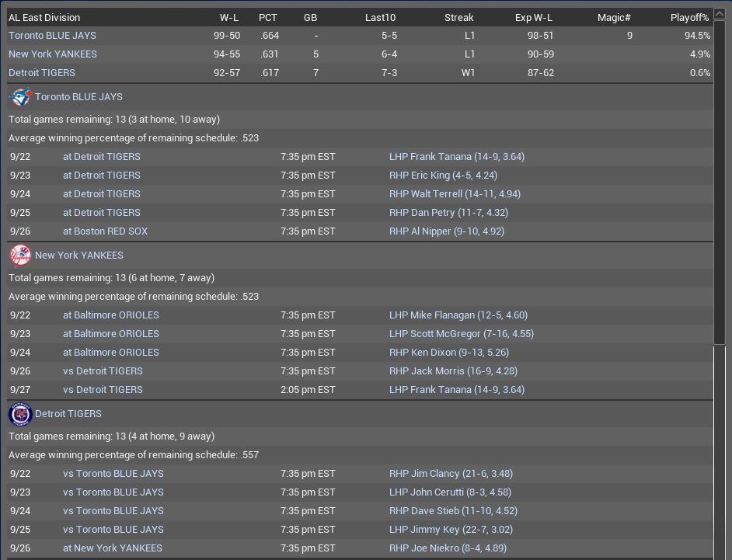Screen dimensions: 732x560
Task: Open 9/26 at New York YANKEES game
Action: point(113,548)
